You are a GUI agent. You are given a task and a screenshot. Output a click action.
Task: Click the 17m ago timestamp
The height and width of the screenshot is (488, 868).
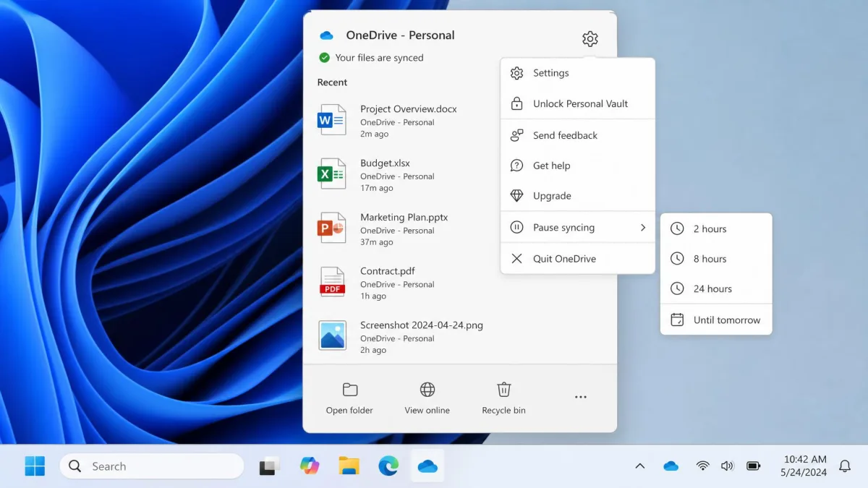point(377,188)
